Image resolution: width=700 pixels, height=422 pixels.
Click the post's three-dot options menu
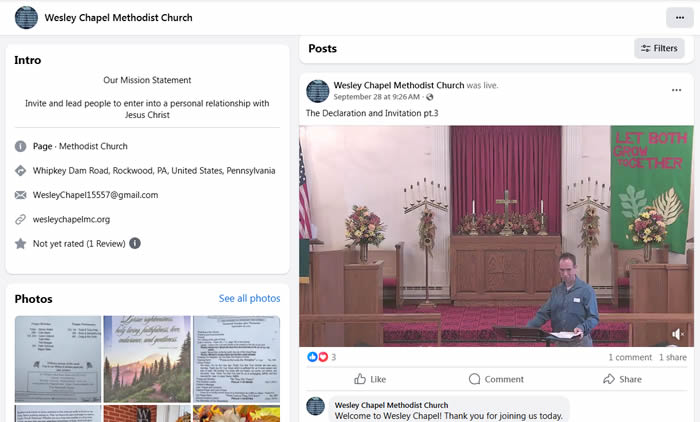pyautogui.click(x=677, y=91)
